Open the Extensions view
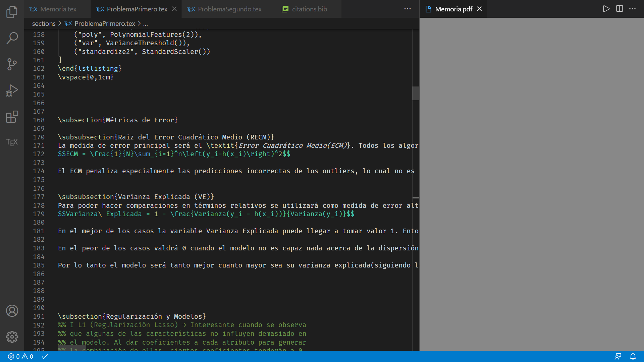 [x=12, y=117]
